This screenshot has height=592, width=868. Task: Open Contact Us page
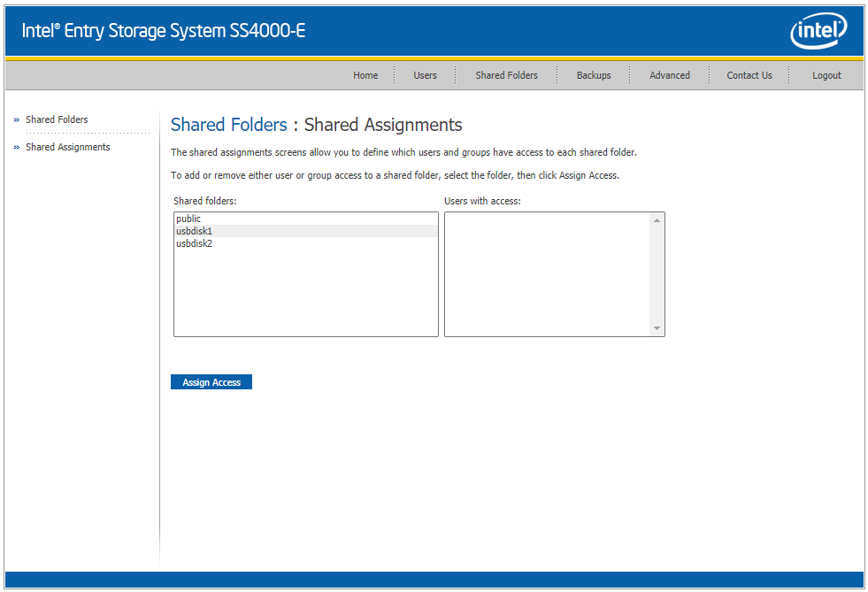pos(749,75)
